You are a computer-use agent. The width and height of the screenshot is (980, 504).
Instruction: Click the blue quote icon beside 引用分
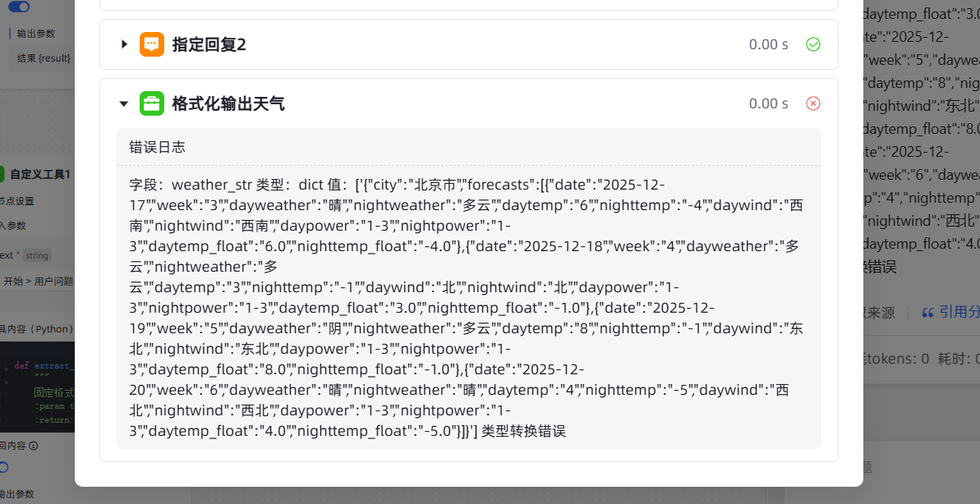tap(928, 312)
